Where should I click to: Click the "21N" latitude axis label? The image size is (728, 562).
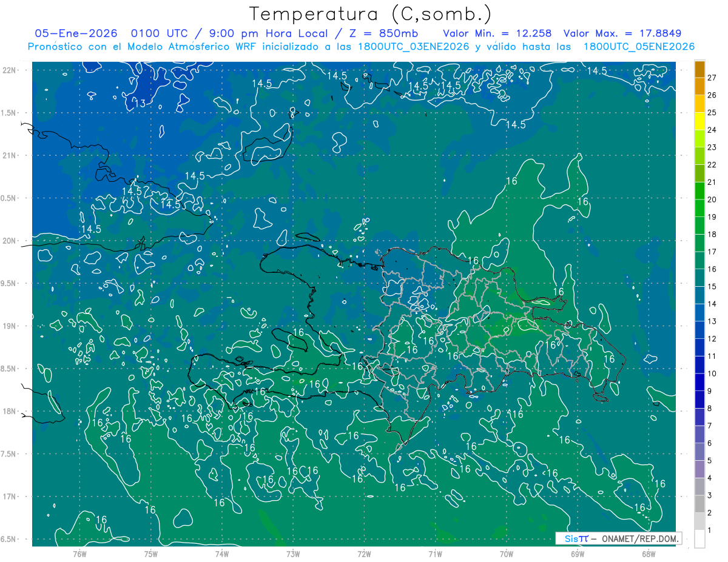pyautogui.click(x=9, y=155)
